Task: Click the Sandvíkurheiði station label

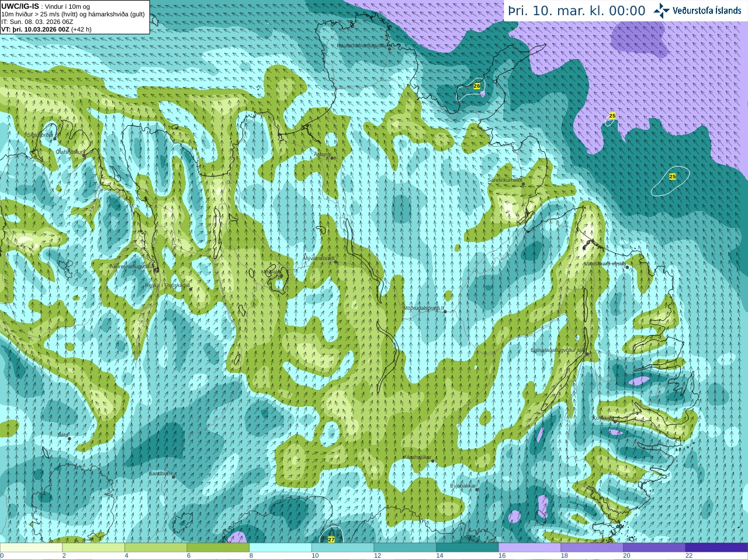Action: pos(505,180)
